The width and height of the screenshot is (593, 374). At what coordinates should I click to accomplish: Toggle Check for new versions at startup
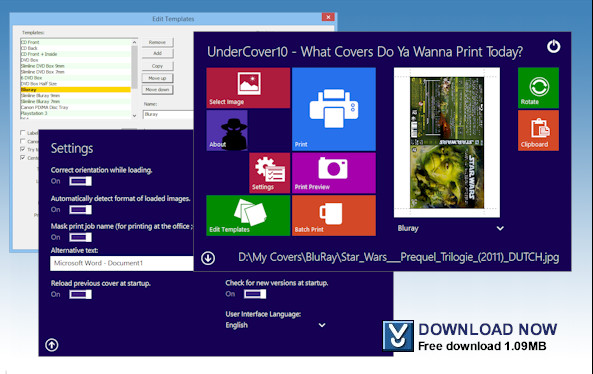tap(255, 294)
